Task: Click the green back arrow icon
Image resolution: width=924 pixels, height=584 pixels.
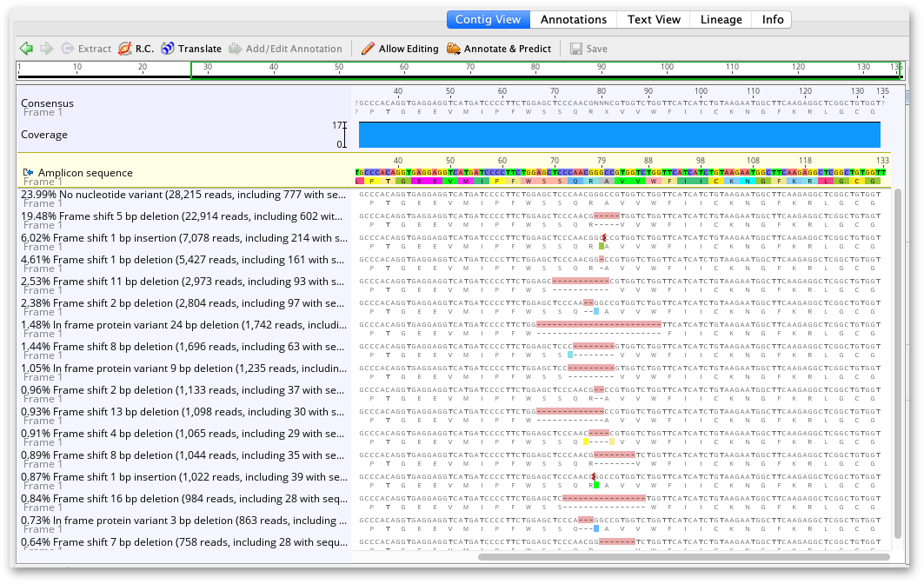Action: [26, 49]
